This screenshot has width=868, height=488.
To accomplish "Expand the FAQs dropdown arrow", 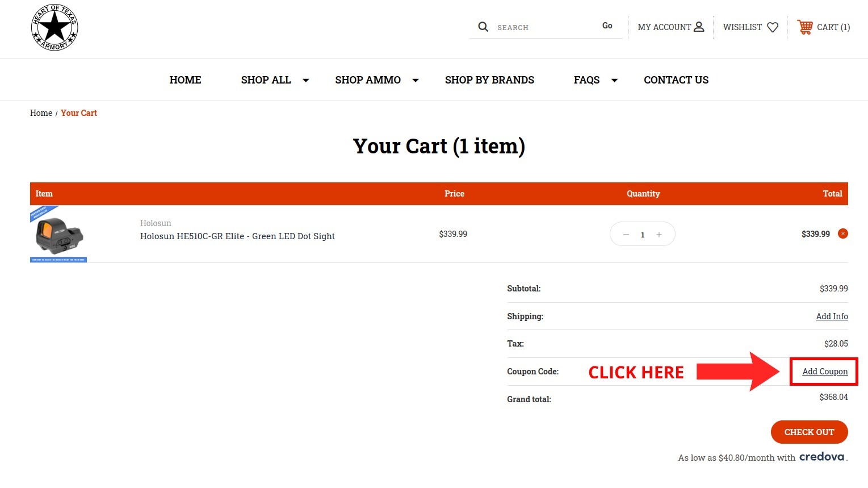I will point(614,81).
